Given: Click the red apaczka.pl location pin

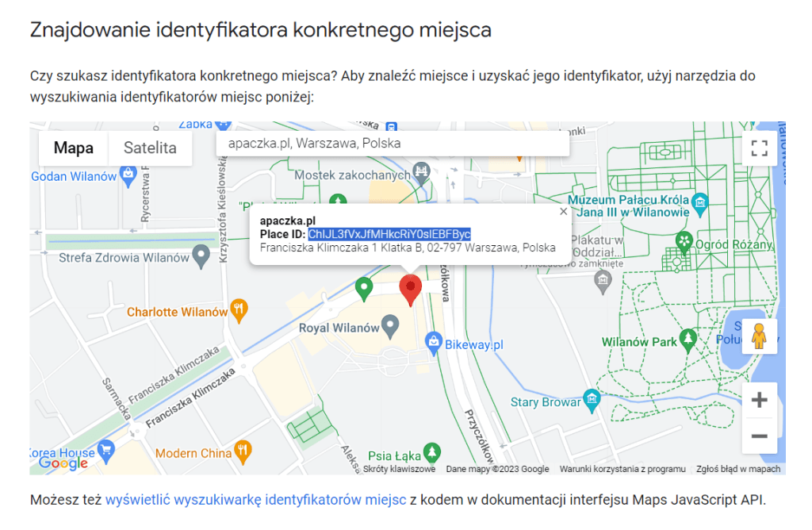Looking at the screenshot, I should [x=410, y=290].
